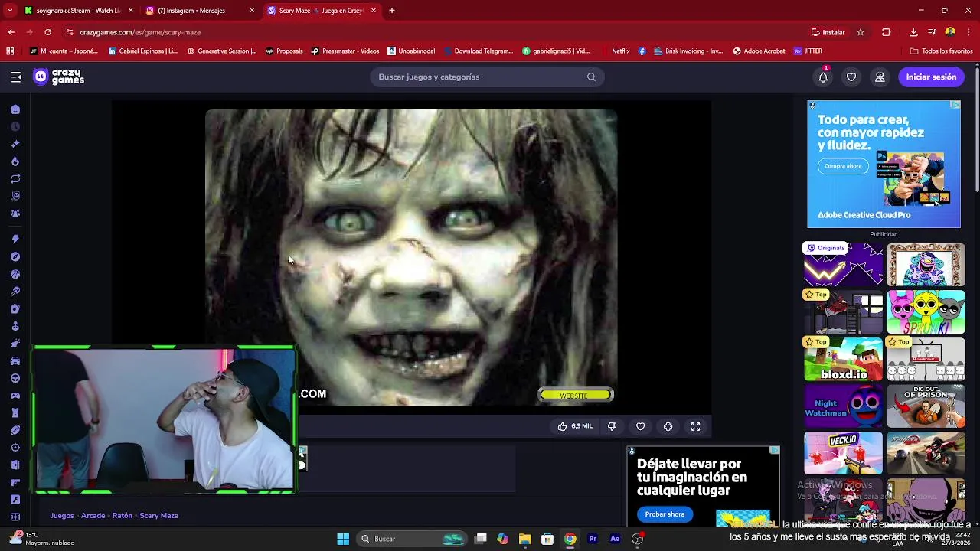Open the Adobe Acrobat bookmark
980x551 pixels.
(759, 51)
